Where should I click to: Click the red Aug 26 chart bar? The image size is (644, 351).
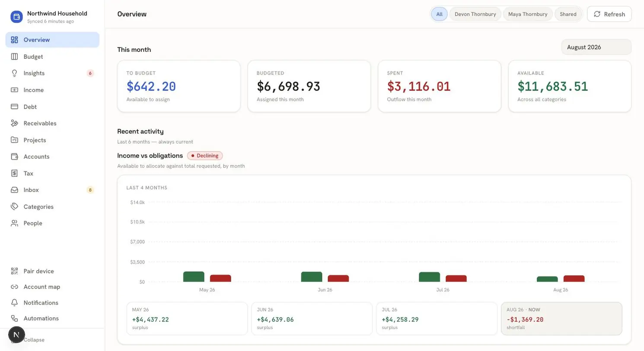click(x=574, y=279)
